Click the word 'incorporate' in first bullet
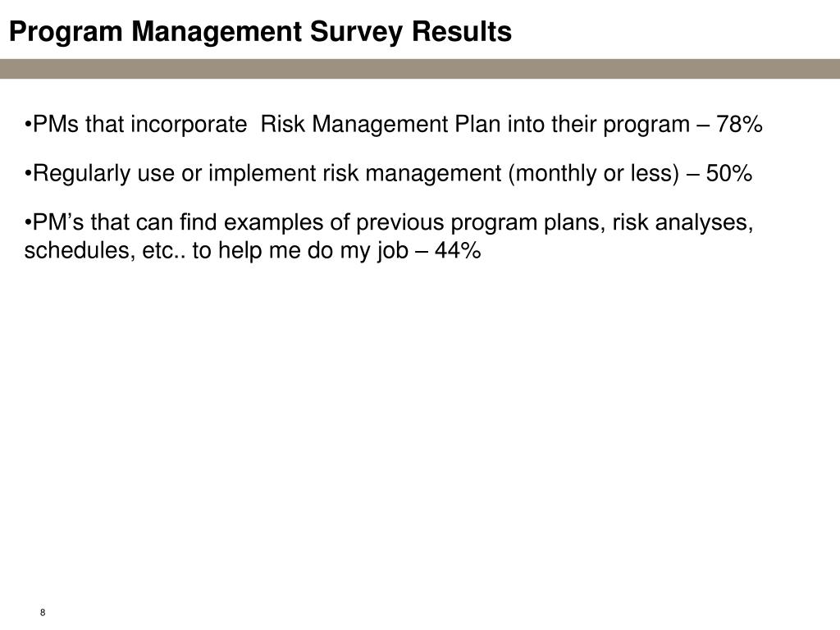840x630 pixels. click(189, 126)
